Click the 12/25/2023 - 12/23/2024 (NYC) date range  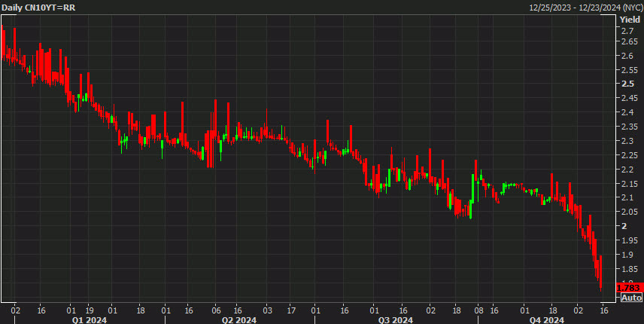[x=586, y=8]
